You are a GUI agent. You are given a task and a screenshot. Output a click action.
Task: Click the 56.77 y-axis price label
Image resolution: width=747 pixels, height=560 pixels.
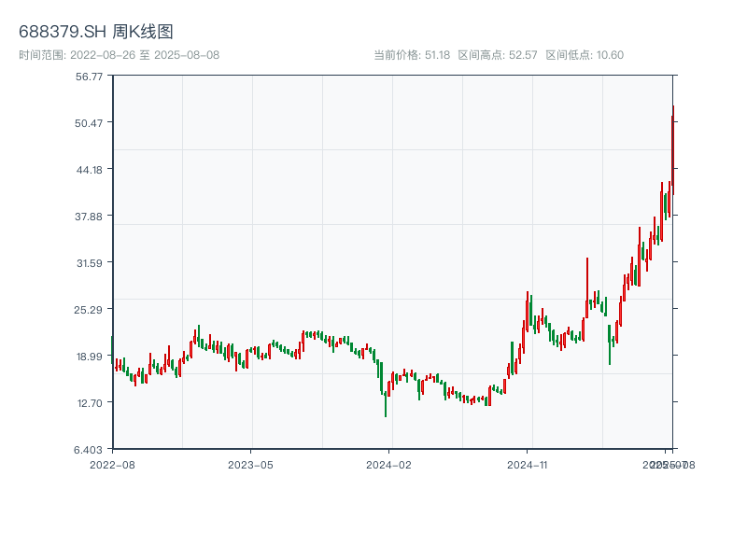pyautogui.click(x=90, y=77)
